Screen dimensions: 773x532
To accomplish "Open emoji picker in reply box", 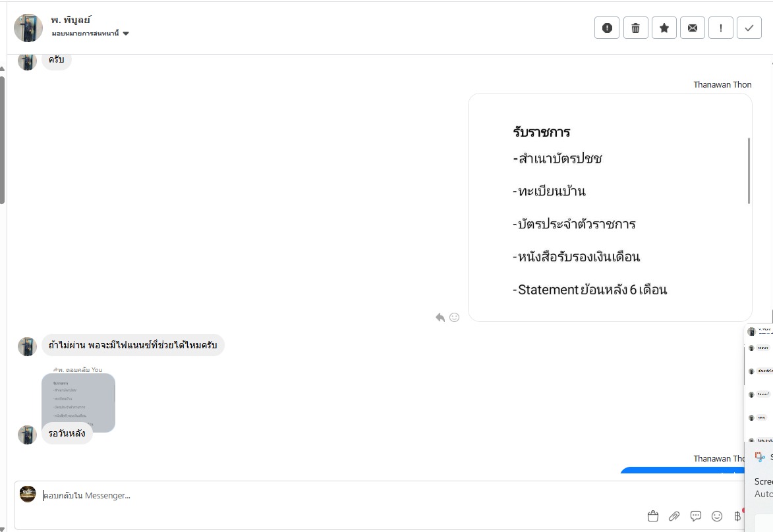I will (x=717, y=516).
